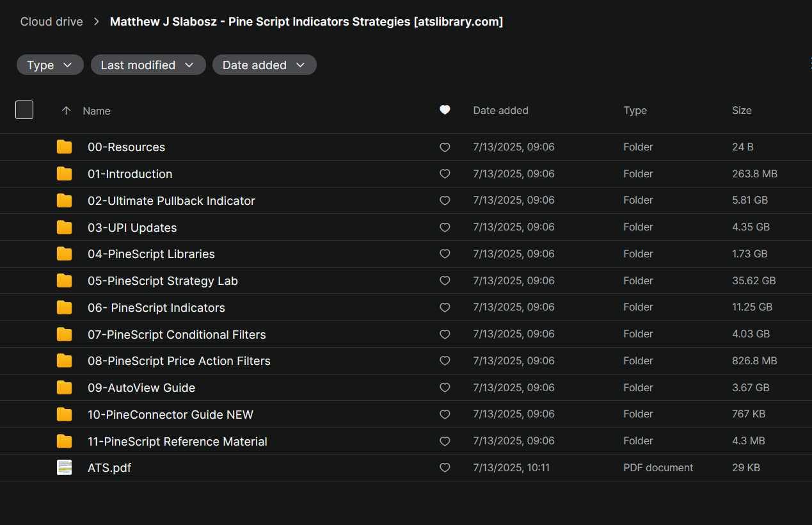Image resolution: width=812 pixels, height=525 pixels.
Task: Toggle heart for 11-PineScript Reference Material
Action: pyautogui.click(x=445, y=441)
